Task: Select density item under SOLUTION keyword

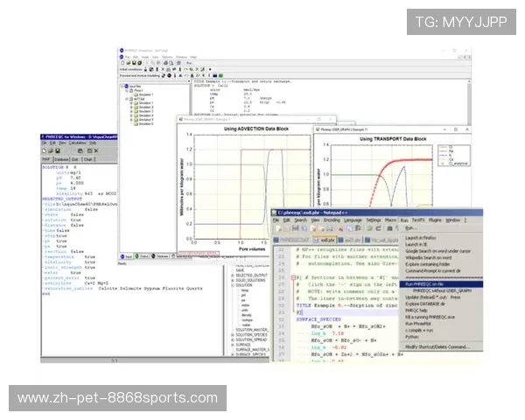Action: [x=247, y=315]
